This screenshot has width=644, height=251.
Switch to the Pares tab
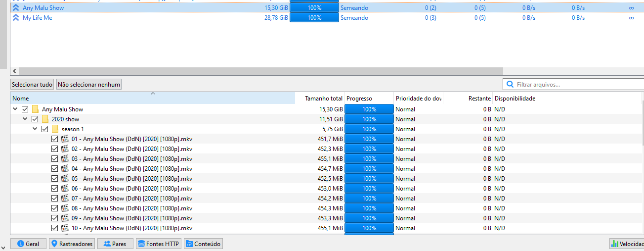pyautogui.click(x=115, y=244)
